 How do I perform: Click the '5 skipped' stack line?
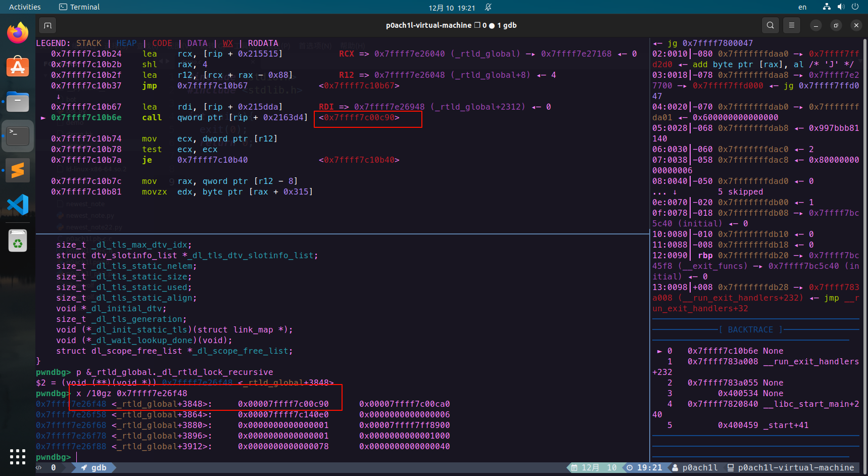740,192
